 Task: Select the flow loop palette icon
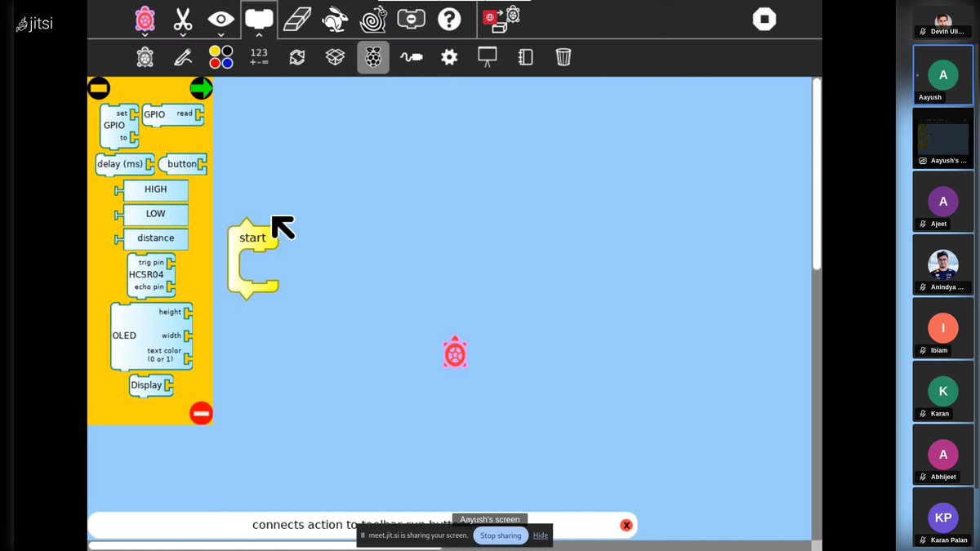pos(297,57)
